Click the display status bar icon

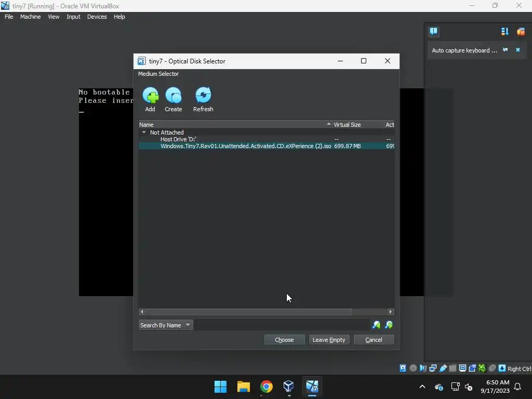(462, 368)
